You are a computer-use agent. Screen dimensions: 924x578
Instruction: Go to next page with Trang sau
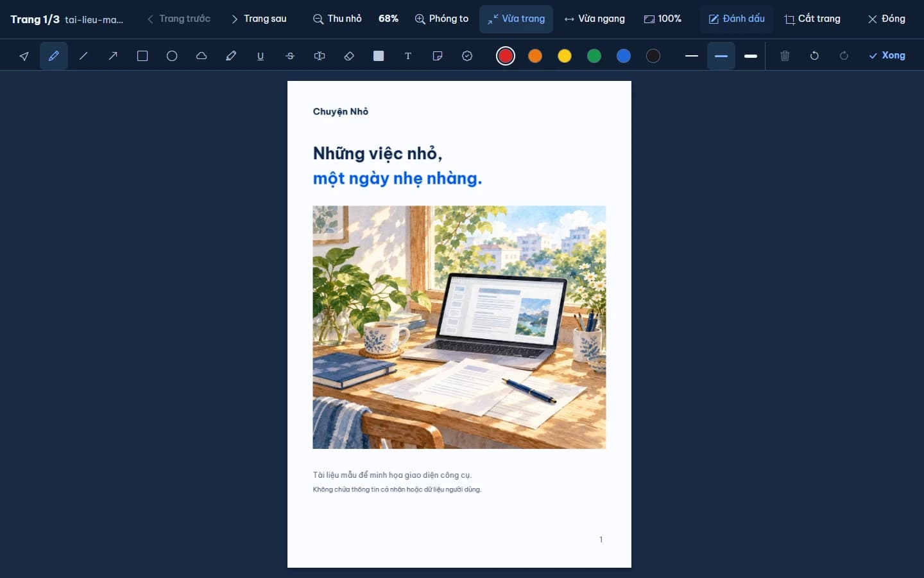click(x=259, y=19)
